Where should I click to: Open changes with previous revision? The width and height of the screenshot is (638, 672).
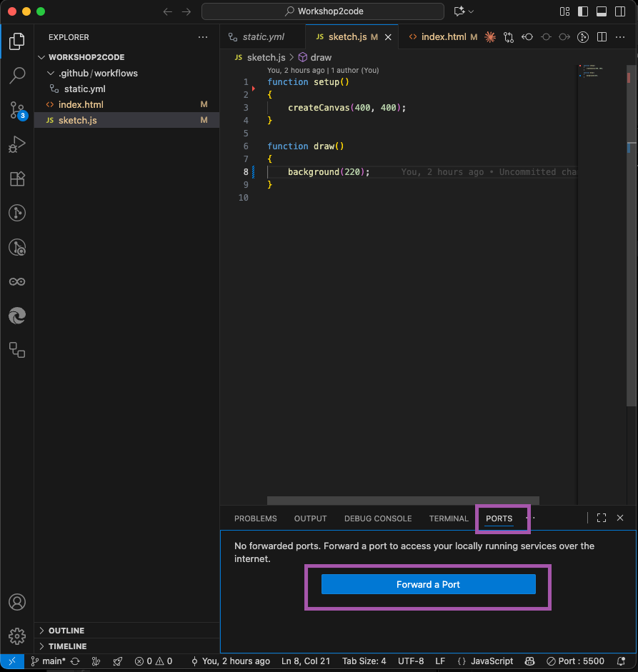pos(527,37)
